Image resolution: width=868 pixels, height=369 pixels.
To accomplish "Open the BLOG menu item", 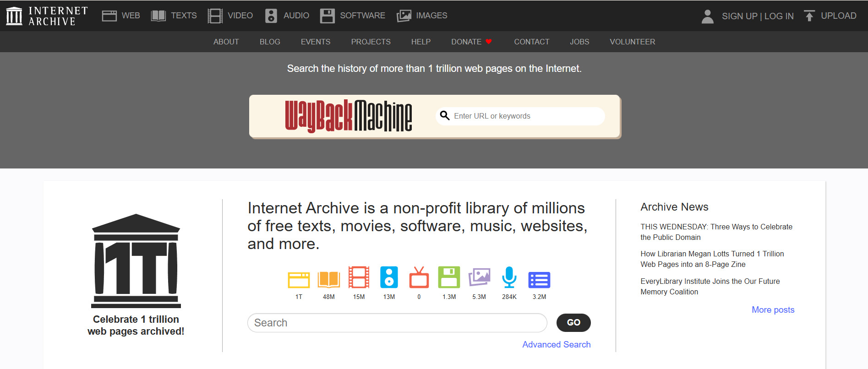I will [270, 42].
